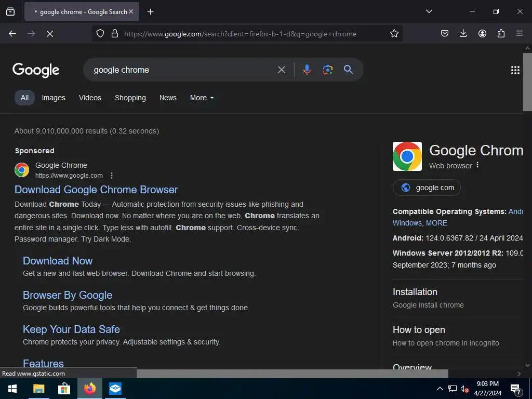Screen dimensions: 532x399
Task: View site security padlock info
Action: point(115,33)
